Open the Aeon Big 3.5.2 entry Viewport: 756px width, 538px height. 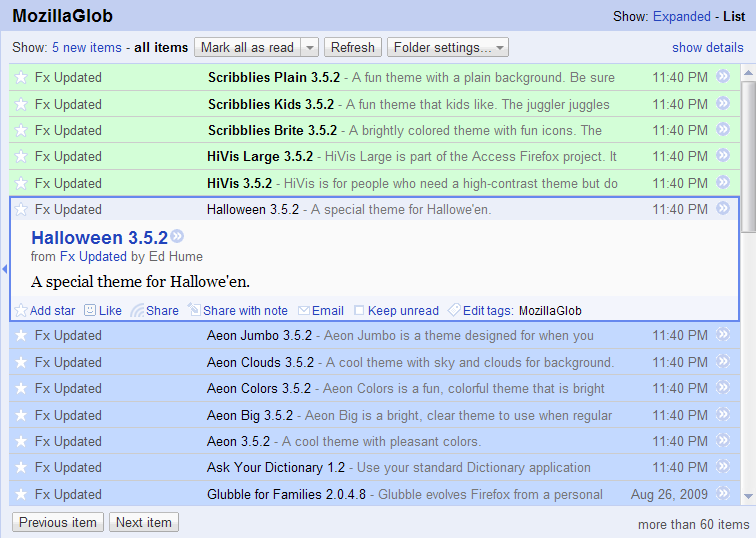375,416
